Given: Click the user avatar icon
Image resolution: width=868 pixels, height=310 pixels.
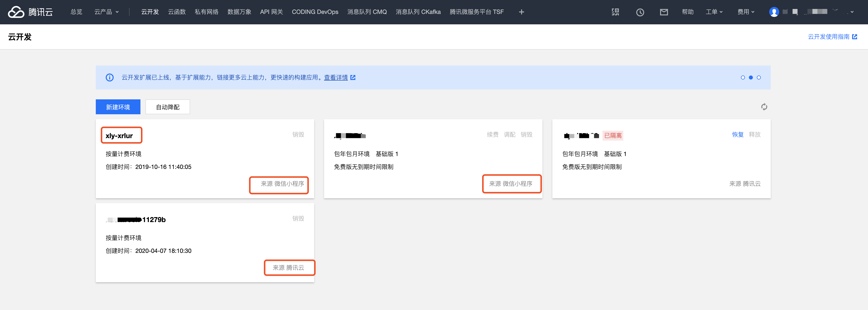Looking at the screenshot, I should (774, 12).
